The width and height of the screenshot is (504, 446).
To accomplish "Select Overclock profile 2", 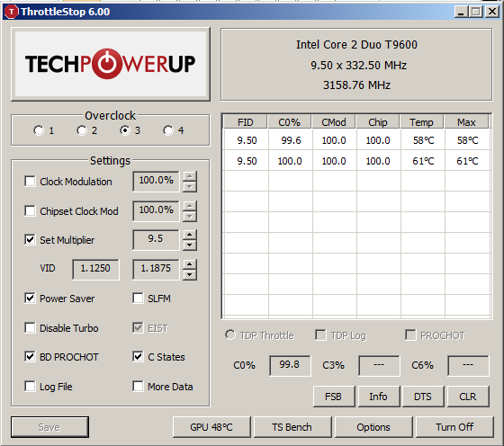I will pyautogui.click(x=82, y=130).
